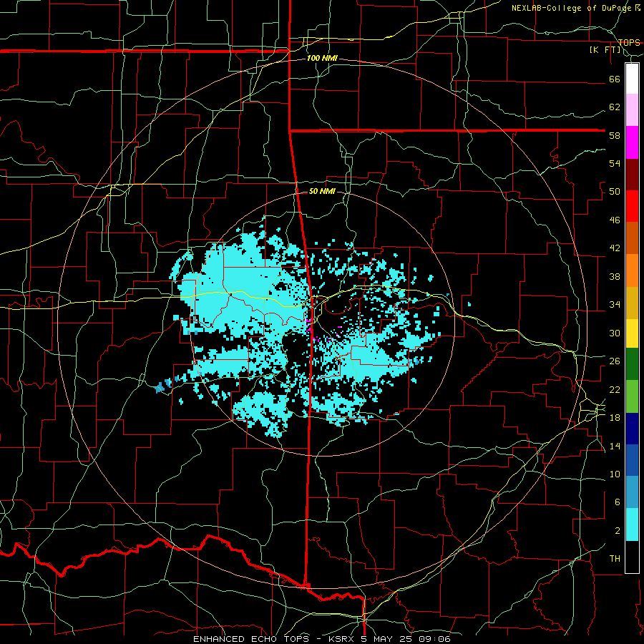Viewport: 644px width, 644px height.
Task: Click the legend value "58"
Action: [615, 135]
